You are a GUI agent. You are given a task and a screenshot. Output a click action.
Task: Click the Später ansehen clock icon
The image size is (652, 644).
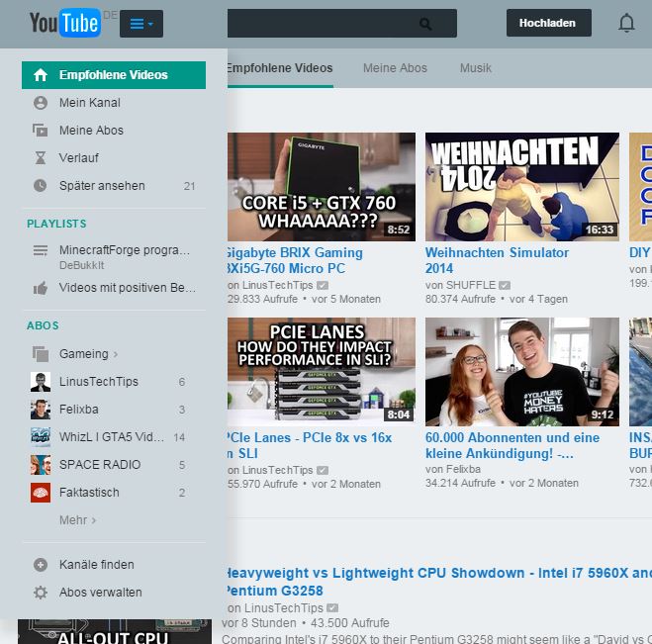(x=41, y=185)
